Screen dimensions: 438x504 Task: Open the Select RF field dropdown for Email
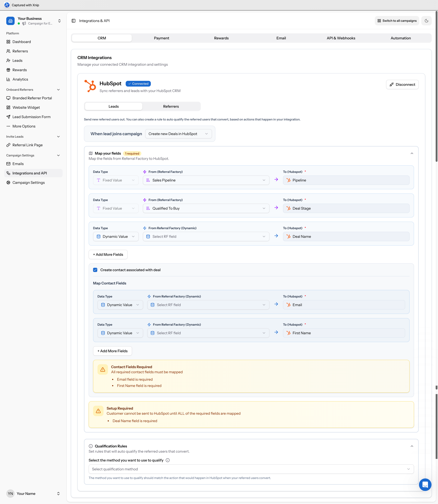(208, 305)
